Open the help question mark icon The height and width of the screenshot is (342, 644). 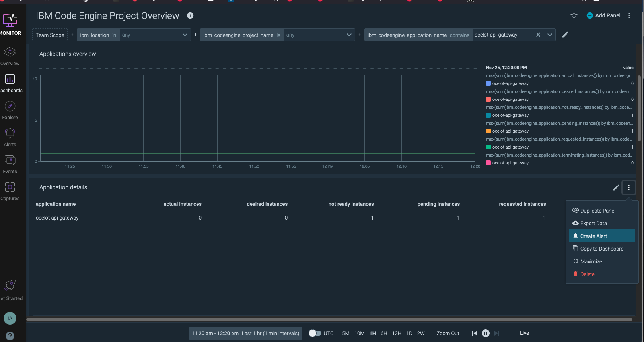point(10,336)
